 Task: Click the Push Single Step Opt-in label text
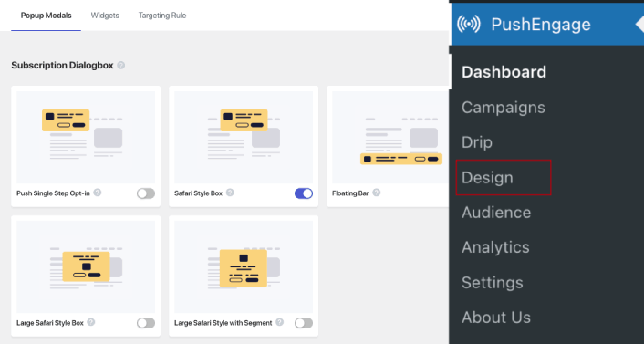coord(53,193)
